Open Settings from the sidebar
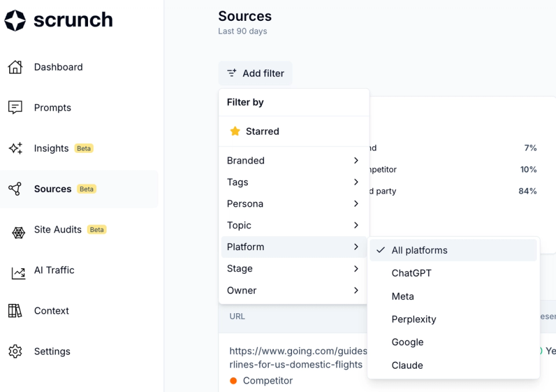Image resolution: width=556 pixels, height=392 pixels. pos(52,351)
